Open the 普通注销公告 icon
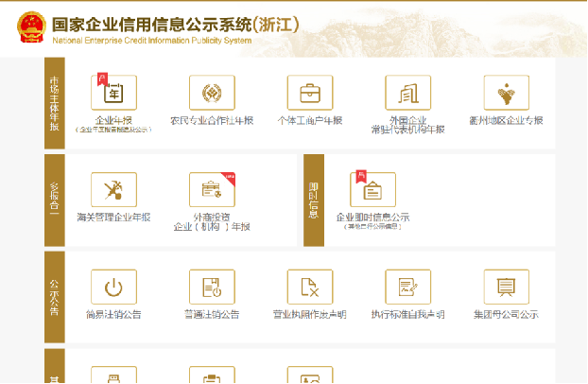The width and height of the screenshot is (588, 384). coord(212,287)
